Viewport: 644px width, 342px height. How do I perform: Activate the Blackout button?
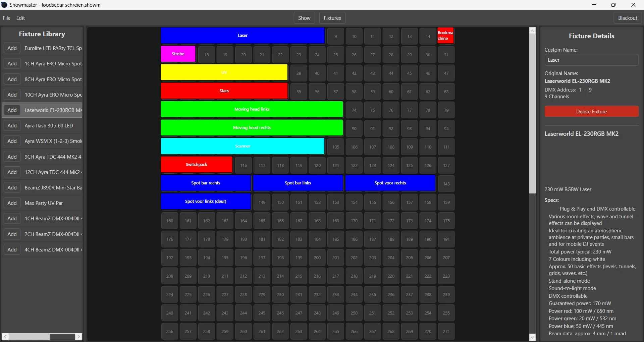point(628,18)
